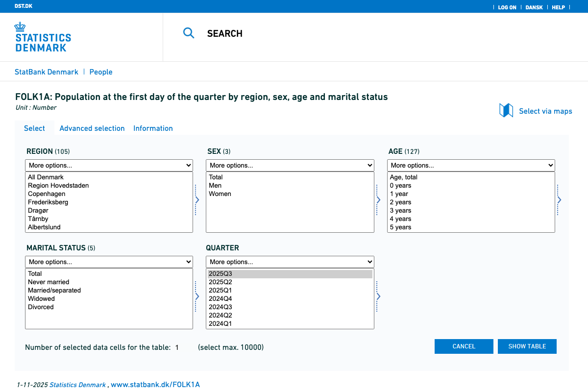
Task: Select Women in the Sex list
Action: (x=220, y=194)
